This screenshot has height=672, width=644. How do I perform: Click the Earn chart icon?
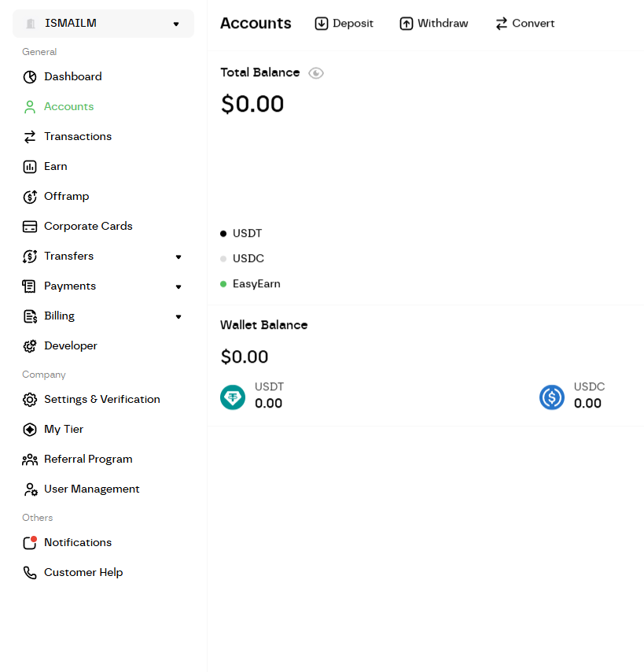point(30,167)
